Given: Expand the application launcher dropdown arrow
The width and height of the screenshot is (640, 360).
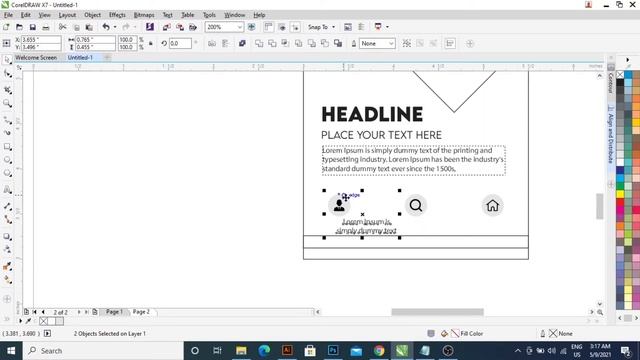Looking at the screenshot, I should tap(387, 27).
